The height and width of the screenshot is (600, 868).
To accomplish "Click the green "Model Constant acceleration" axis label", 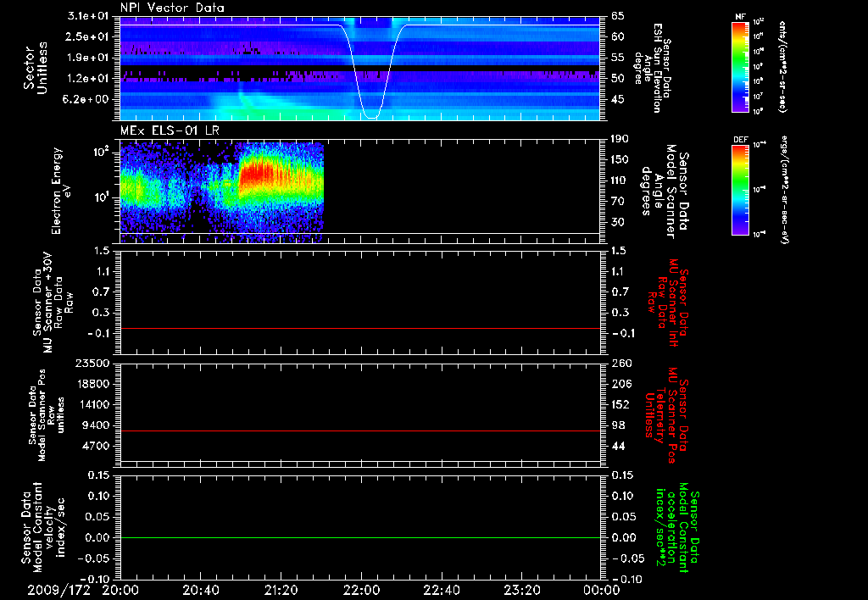I will click(x=677, y=527).
